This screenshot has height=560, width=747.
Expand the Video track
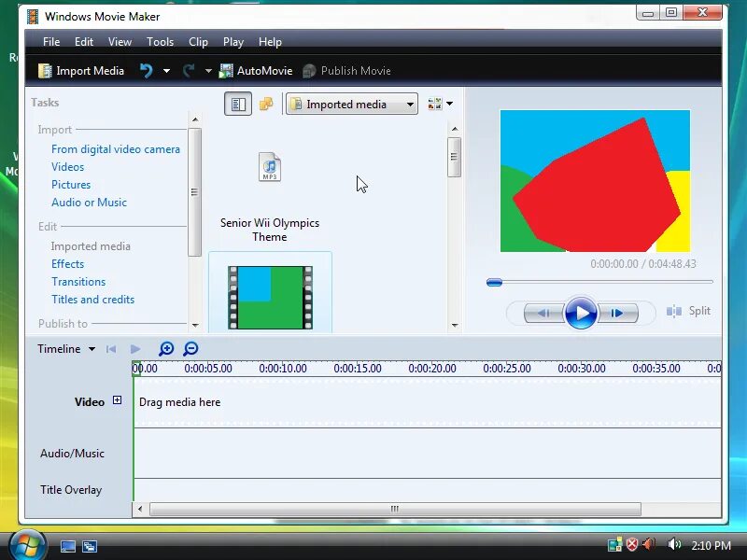[x=117, y=400]
